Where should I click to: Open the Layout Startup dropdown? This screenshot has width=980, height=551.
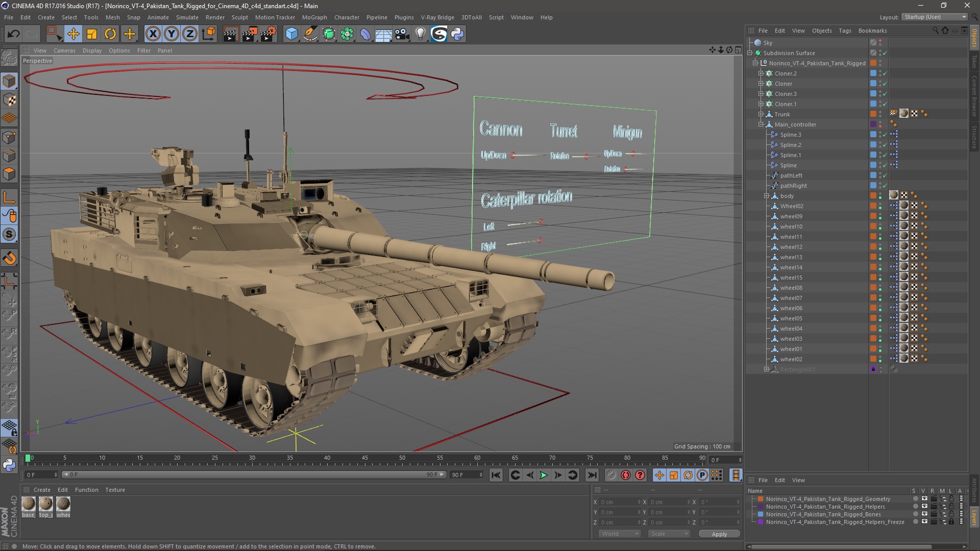(x=935, y=17)
